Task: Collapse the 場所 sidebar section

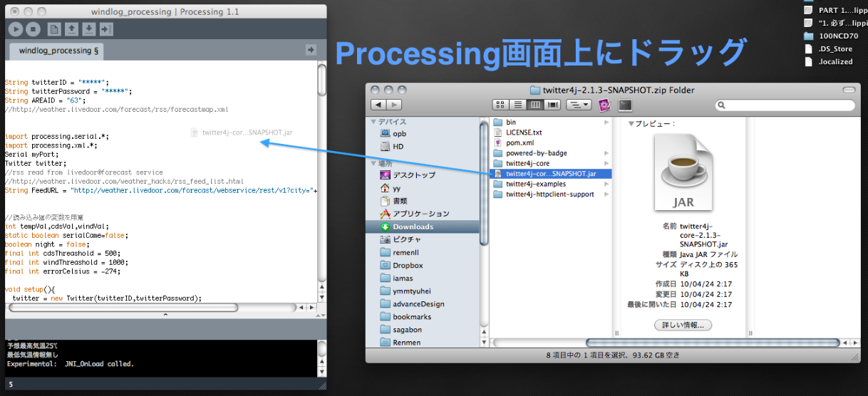Action: tap(373, 163)
